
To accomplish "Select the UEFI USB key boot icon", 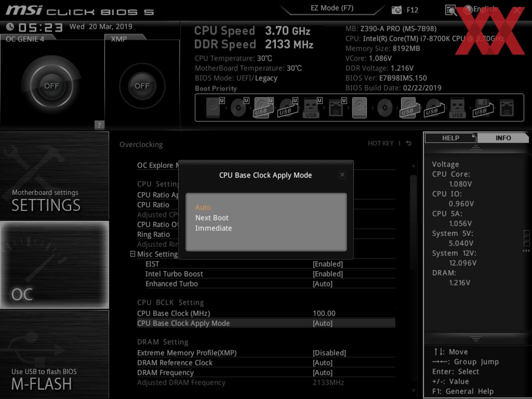I will point(312,108).
